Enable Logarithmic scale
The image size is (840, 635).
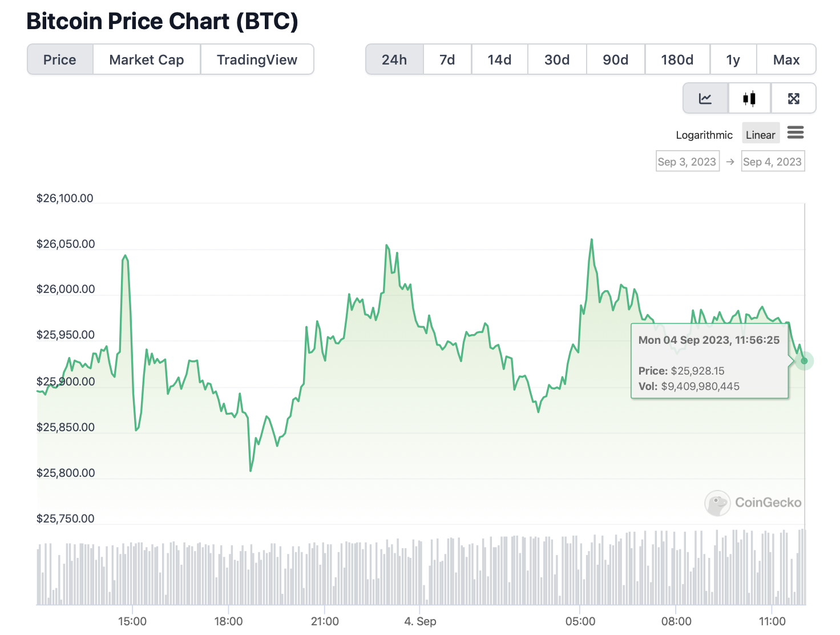click(704, 135)
